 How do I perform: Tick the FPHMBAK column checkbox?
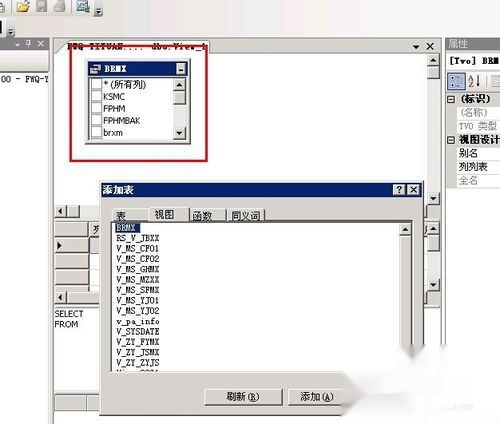tap(96, 120)
